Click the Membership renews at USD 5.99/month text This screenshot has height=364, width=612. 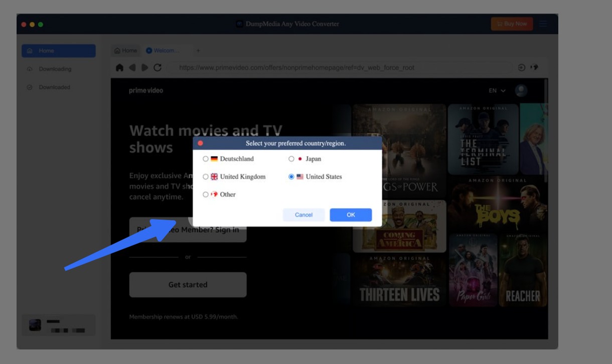[184, 317]
